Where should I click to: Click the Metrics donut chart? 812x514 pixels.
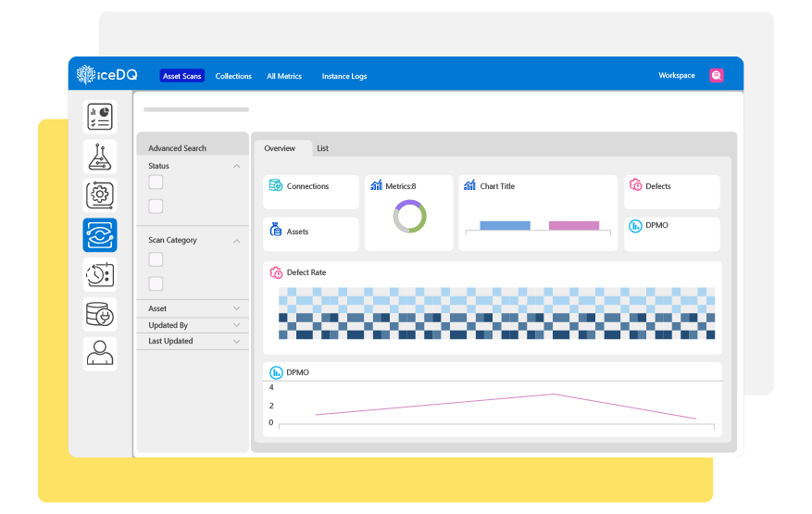[409, 217]
